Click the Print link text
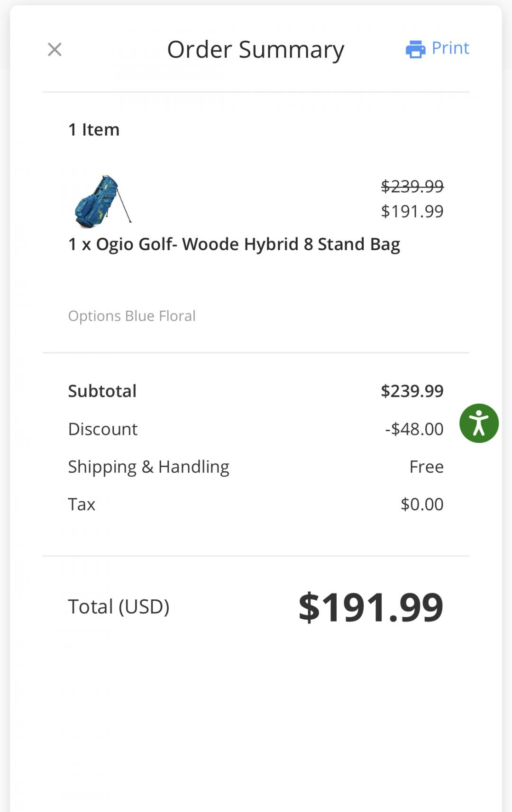The width and height of the screenshot is (512, 812). coord(450,48)
